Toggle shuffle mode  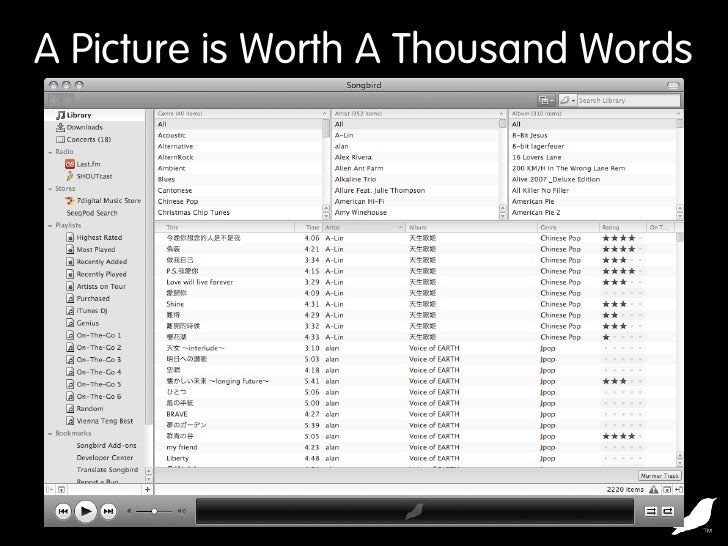(650, 511)
